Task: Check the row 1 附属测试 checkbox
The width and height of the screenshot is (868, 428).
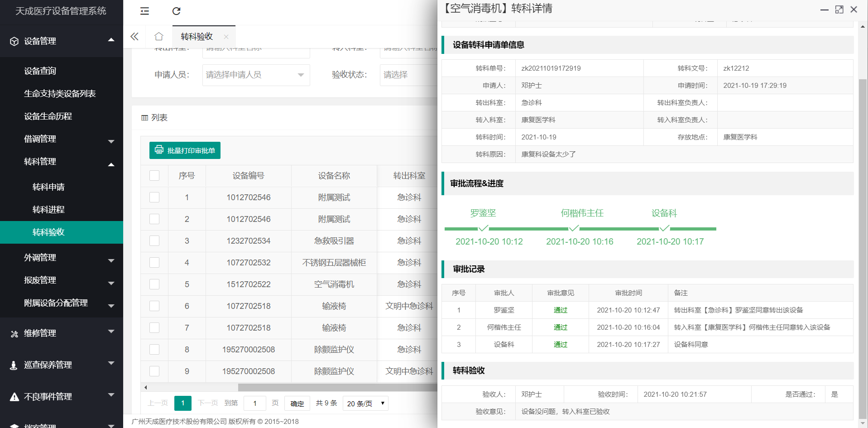Action: (x=154, y=197)
